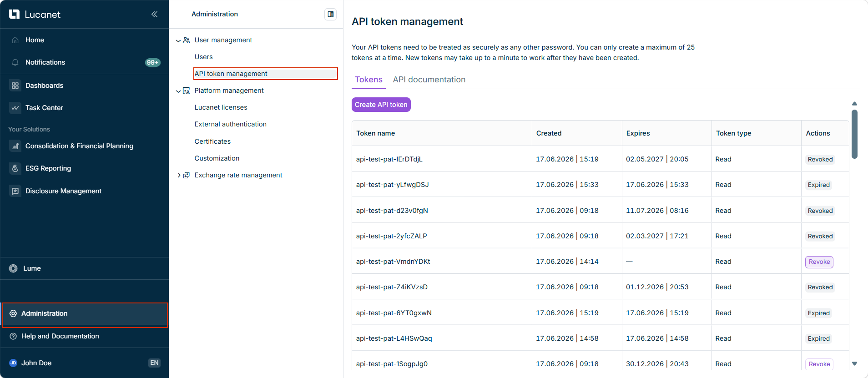Toggle the Administration panel layout icon

pyautogui.click(x=331, y=14)
